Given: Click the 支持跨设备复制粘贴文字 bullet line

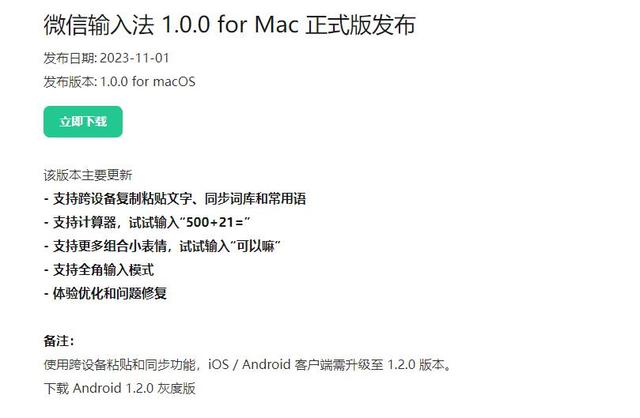Looking at the screenshot, I should coord(175,199).
